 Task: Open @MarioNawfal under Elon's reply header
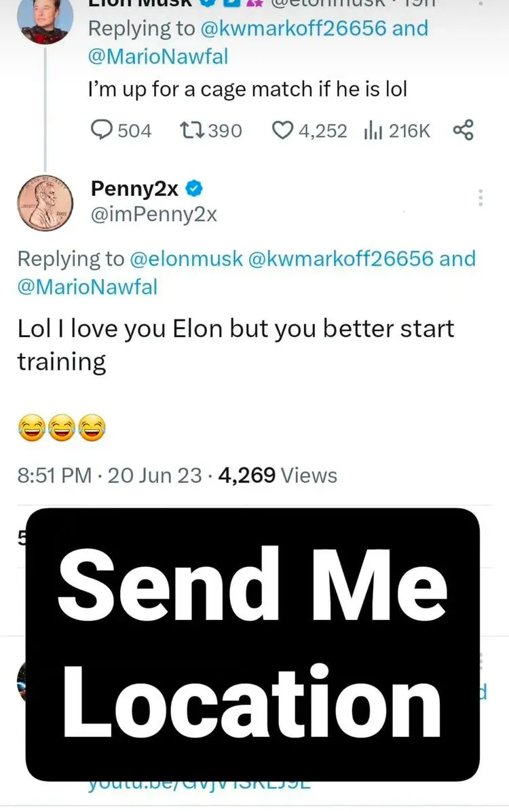click(158, 56)
